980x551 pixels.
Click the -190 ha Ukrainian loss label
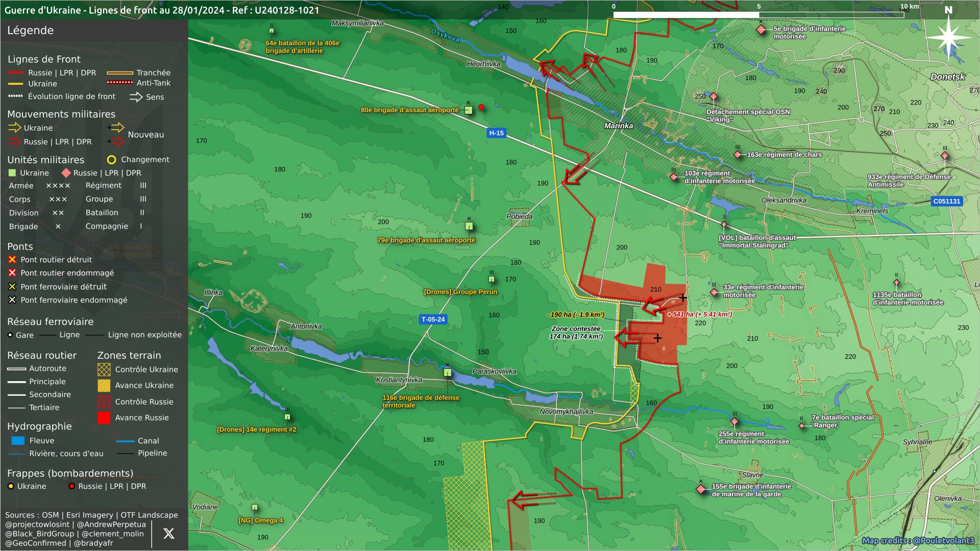pos(575,315)
